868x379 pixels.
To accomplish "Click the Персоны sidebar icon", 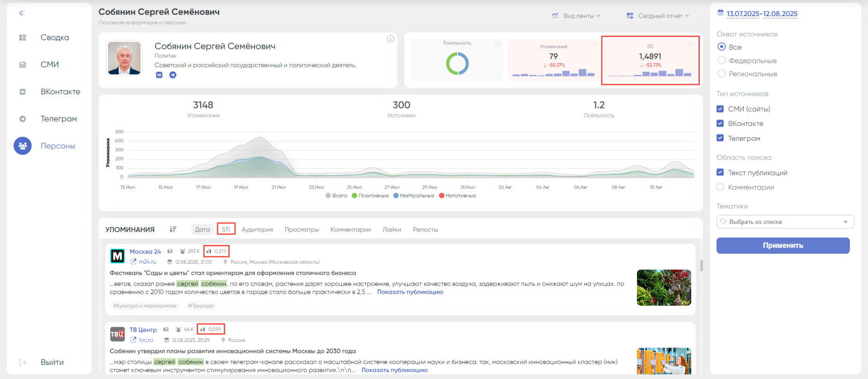I will [23, 146].
